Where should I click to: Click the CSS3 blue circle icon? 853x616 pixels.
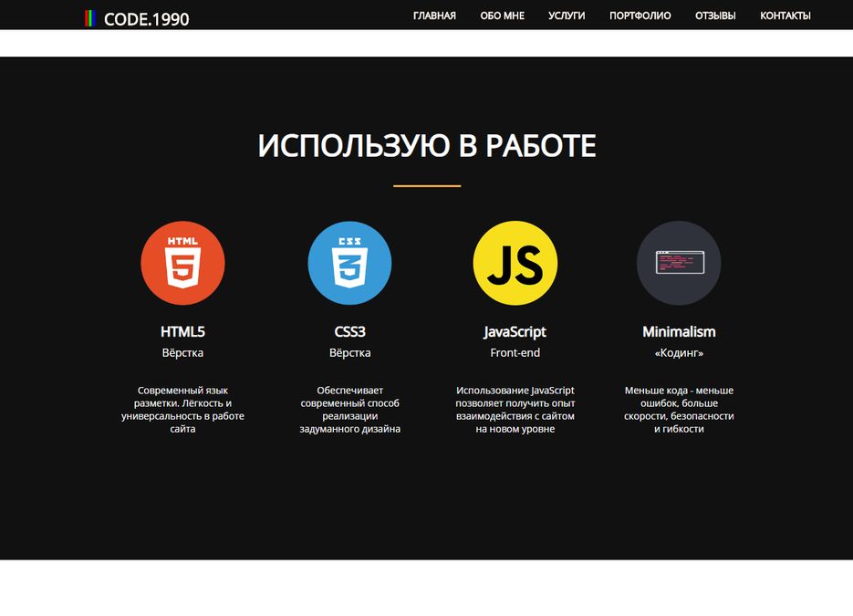(x=349, y=263)
